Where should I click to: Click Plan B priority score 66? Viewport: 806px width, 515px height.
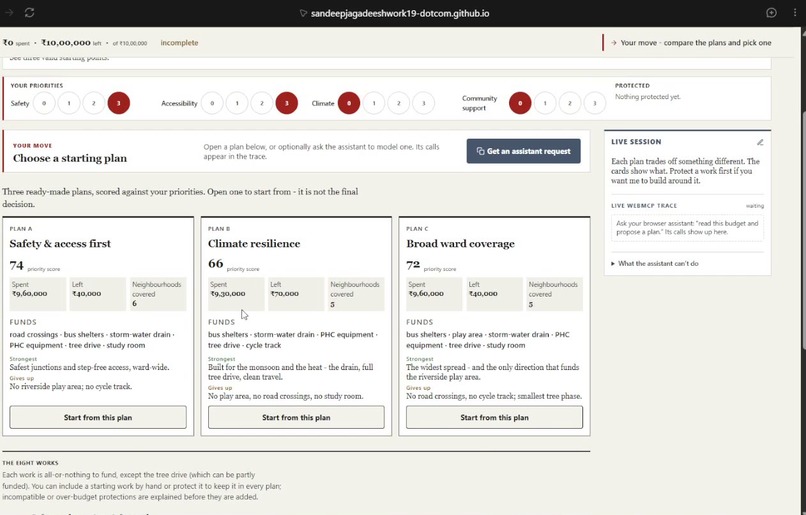point(215,264)
